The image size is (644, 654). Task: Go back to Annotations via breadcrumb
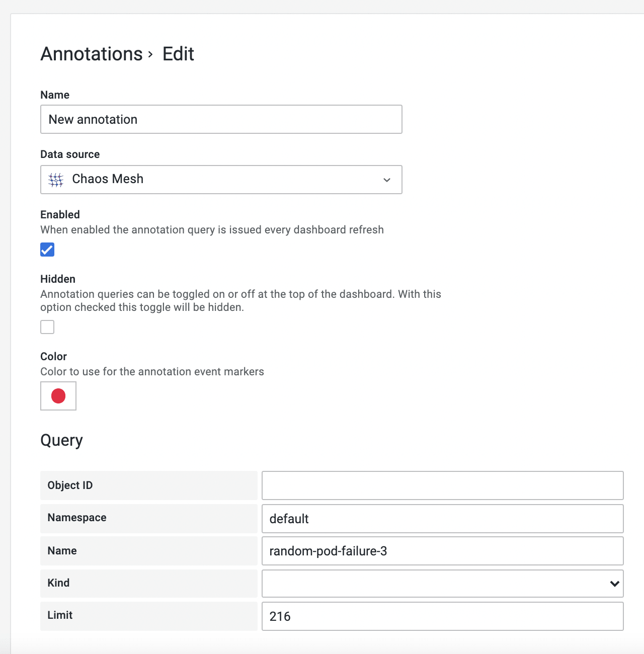[92, 54]
